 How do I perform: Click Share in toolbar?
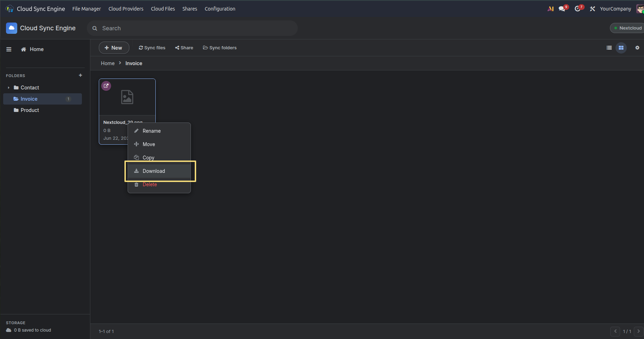click(x=184, y=48)
